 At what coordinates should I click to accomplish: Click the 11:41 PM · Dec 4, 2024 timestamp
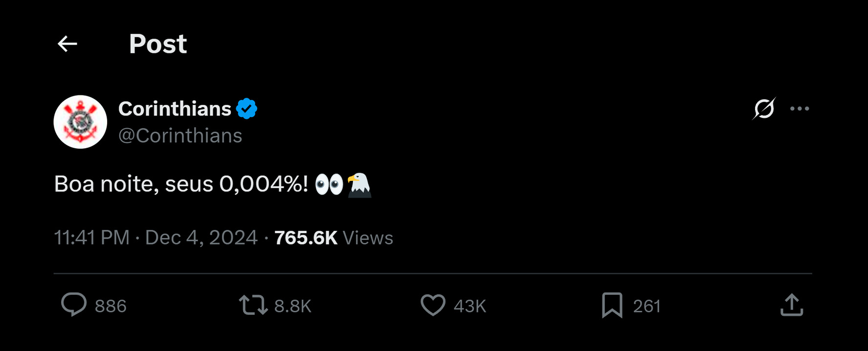coord(156,238)
